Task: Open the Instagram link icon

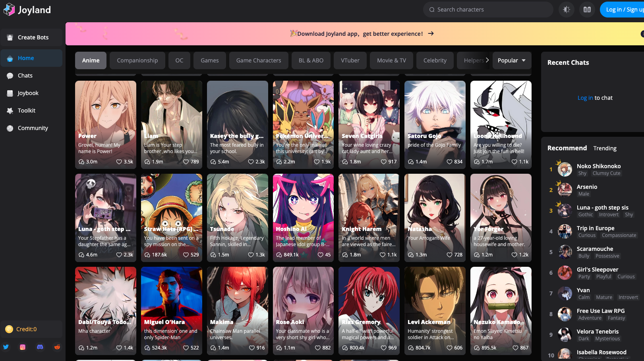Action: 23,347
